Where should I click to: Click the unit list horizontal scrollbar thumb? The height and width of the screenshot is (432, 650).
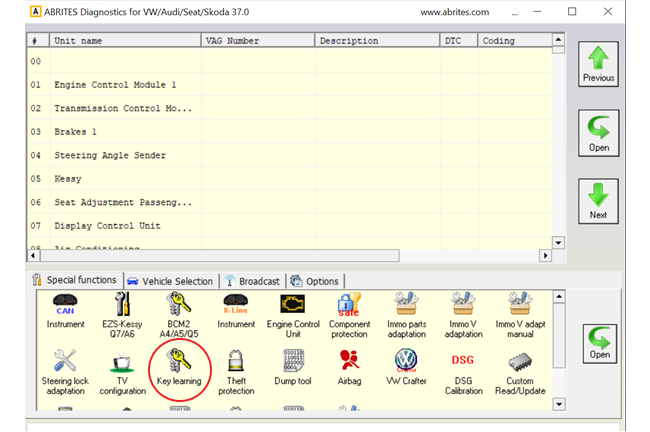point(220,256)
